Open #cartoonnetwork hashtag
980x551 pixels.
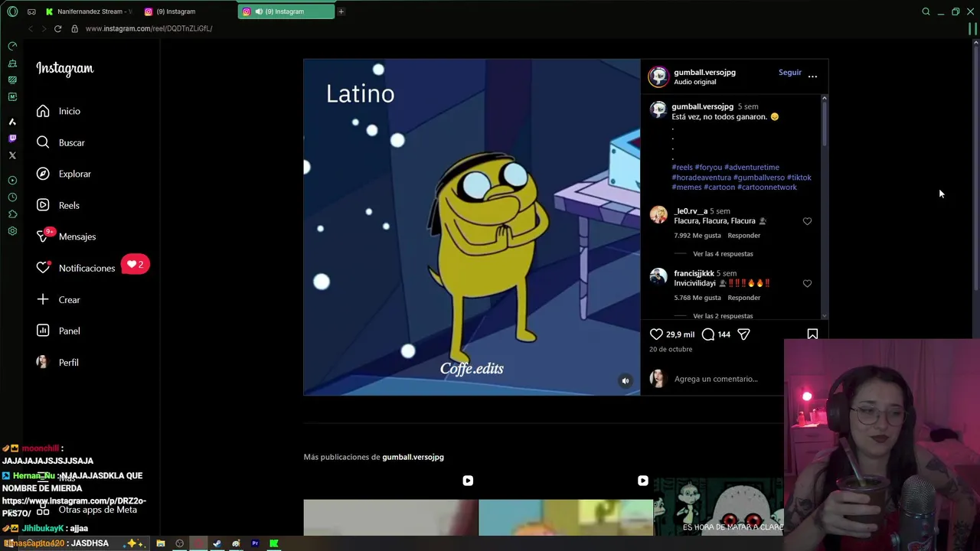click(x=767, y=187)
